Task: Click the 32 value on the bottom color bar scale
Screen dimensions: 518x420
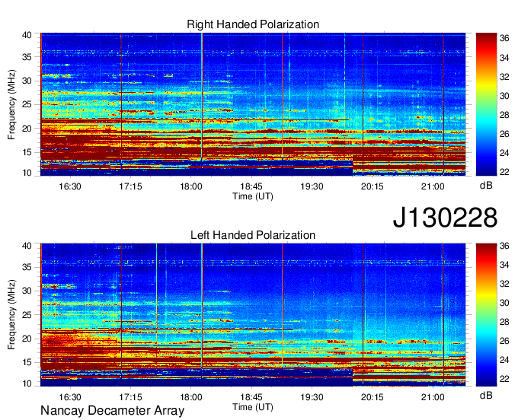Action: [504, 284]
